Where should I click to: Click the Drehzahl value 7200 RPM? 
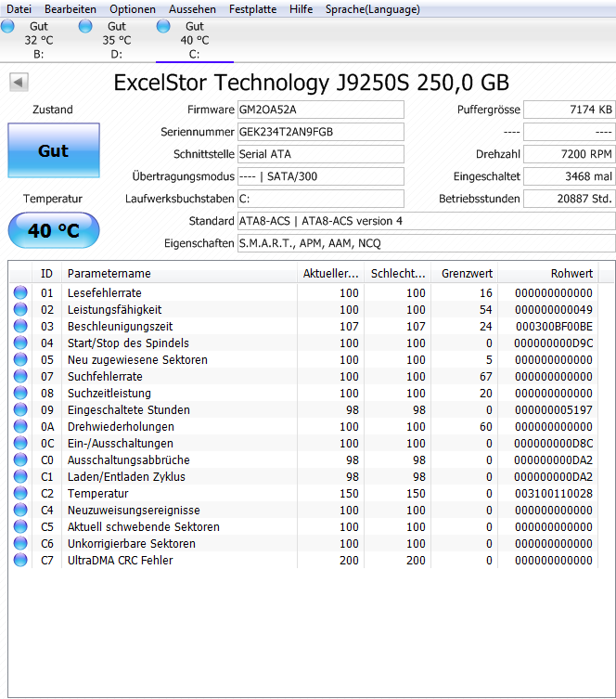570,154
